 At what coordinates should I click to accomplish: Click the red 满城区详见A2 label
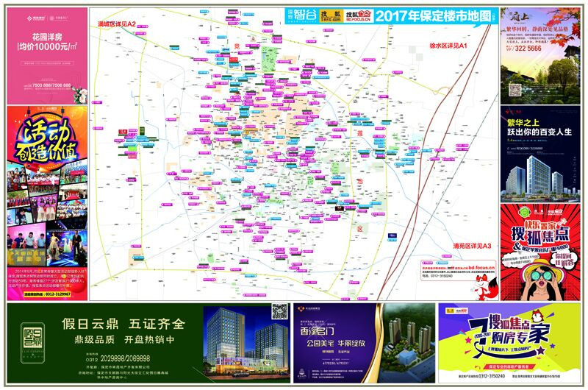tap(117, 24)
